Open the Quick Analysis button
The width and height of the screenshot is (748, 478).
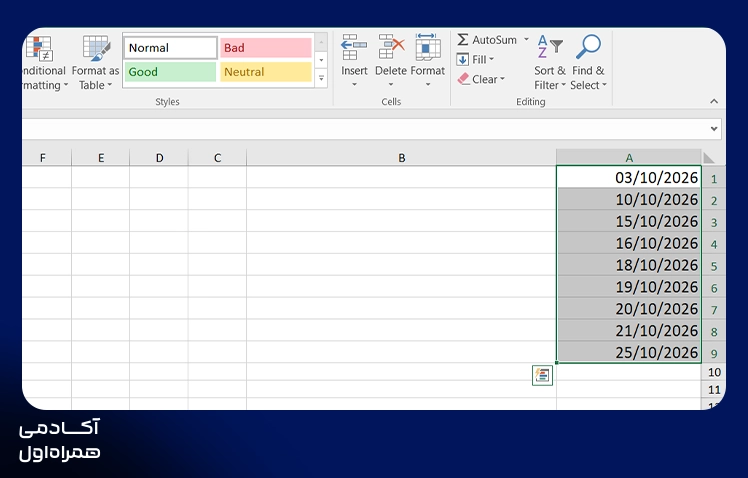pyautogui.click(x=542, y=375)
